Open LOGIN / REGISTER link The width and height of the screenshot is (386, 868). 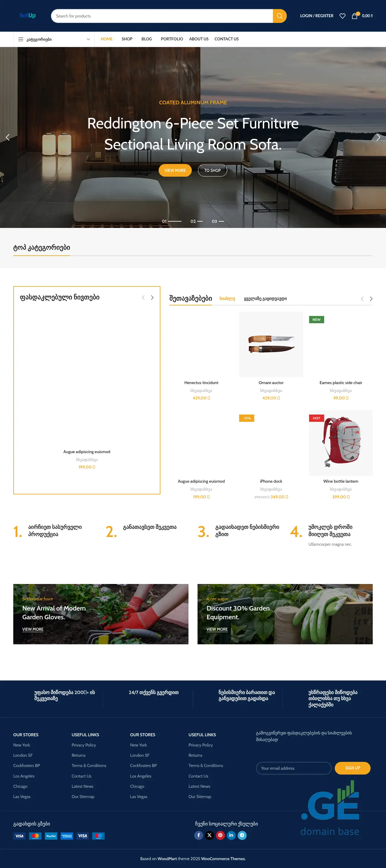click(x=317, y=16)
